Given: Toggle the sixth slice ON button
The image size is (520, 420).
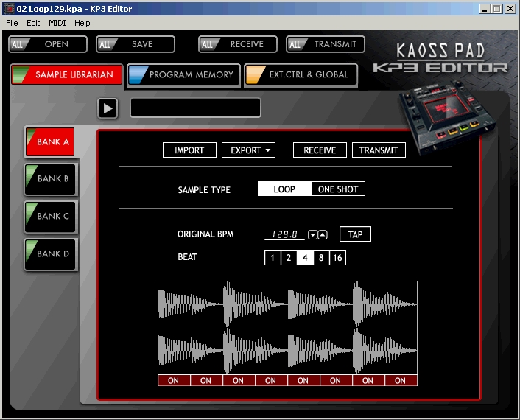Looking at the screenshot, I should (x=336, y=380).
